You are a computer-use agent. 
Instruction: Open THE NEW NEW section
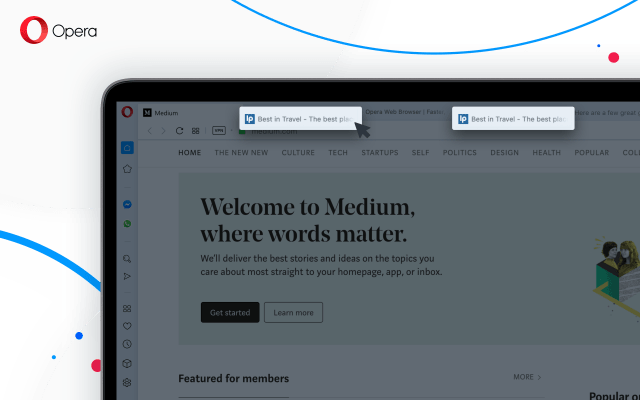pyautogui.click(x=241, y=153)
